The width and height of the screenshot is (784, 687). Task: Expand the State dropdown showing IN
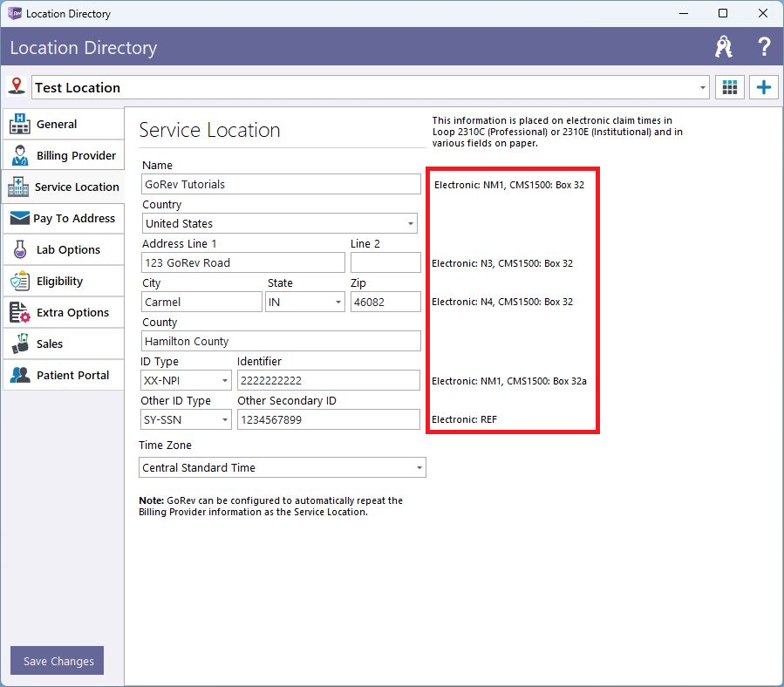338,302
